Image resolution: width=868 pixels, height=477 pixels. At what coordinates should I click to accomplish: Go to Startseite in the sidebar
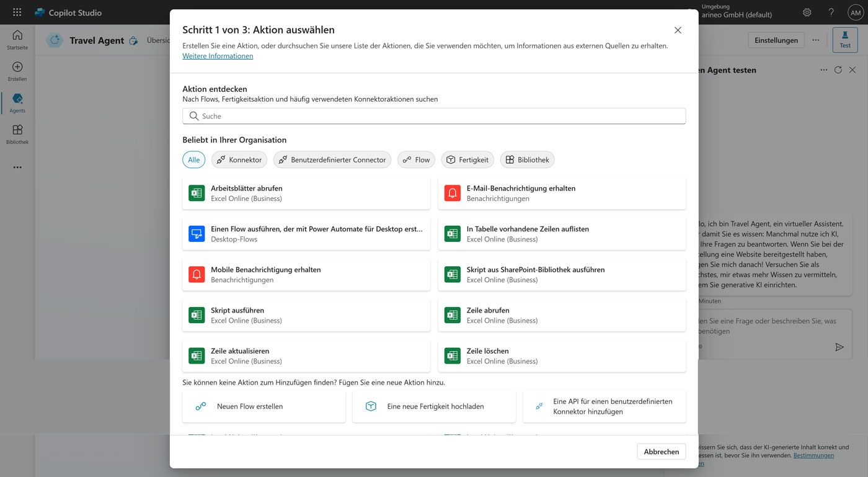pyautogui.click(x=17, y=39)
